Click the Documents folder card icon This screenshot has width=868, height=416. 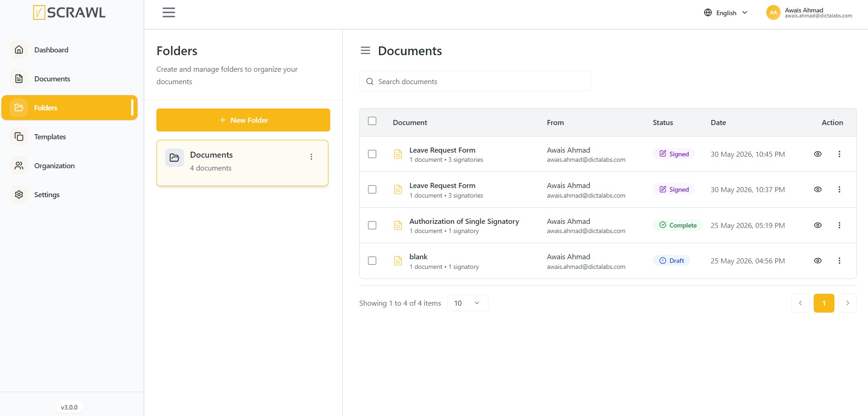click(174, 158)
